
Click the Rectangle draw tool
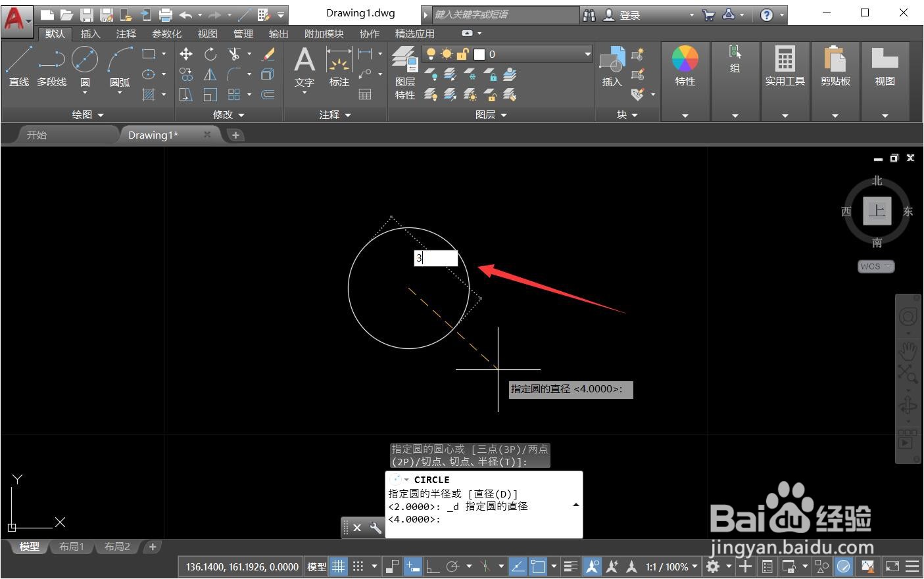(149, 54)
